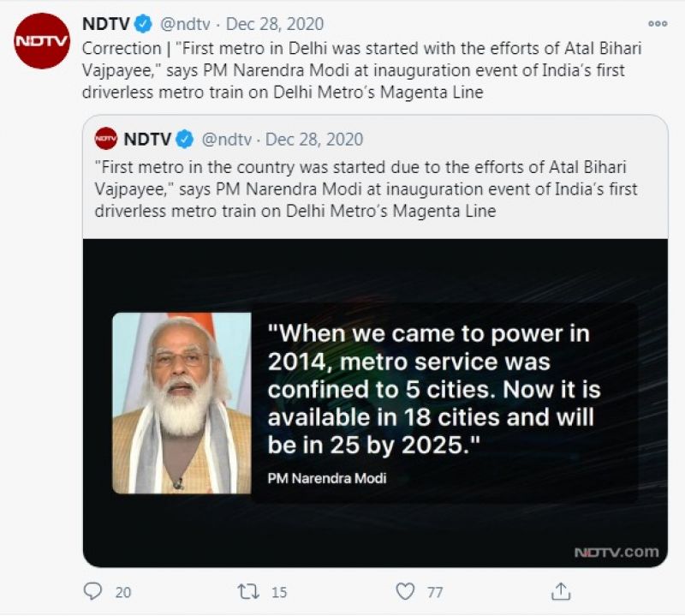Open the Modi quote image card

point(375,403)
